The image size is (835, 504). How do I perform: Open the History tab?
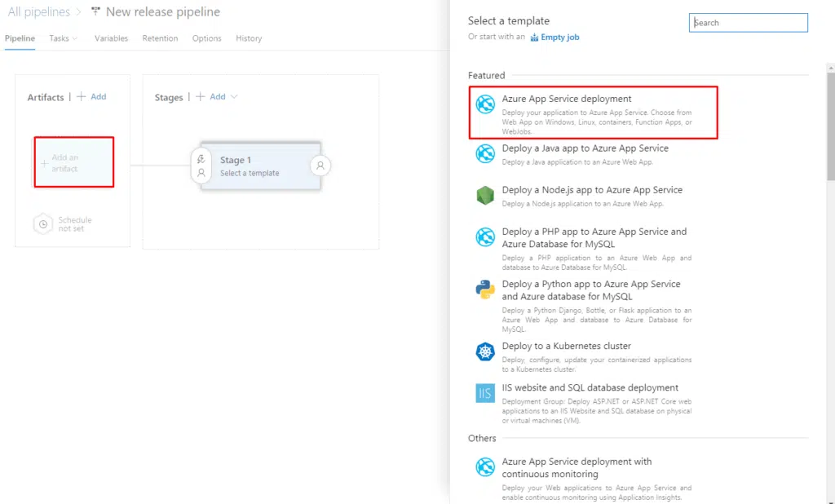(249, 38)
